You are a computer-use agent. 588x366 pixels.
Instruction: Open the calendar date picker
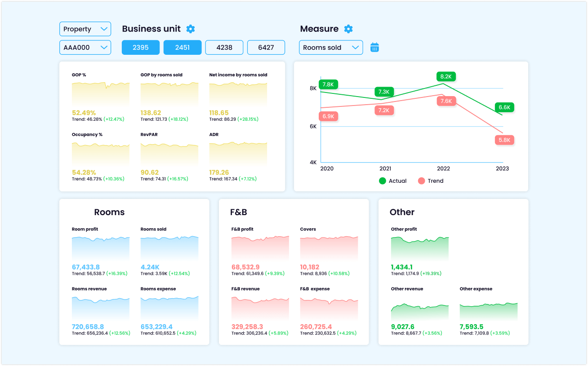[x=374, y=47]
